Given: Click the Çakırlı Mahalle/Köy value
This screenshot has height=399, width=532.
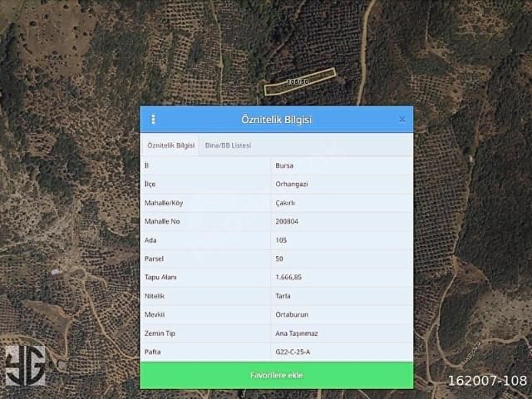Looking at the screenshot, I should (285, 204).
